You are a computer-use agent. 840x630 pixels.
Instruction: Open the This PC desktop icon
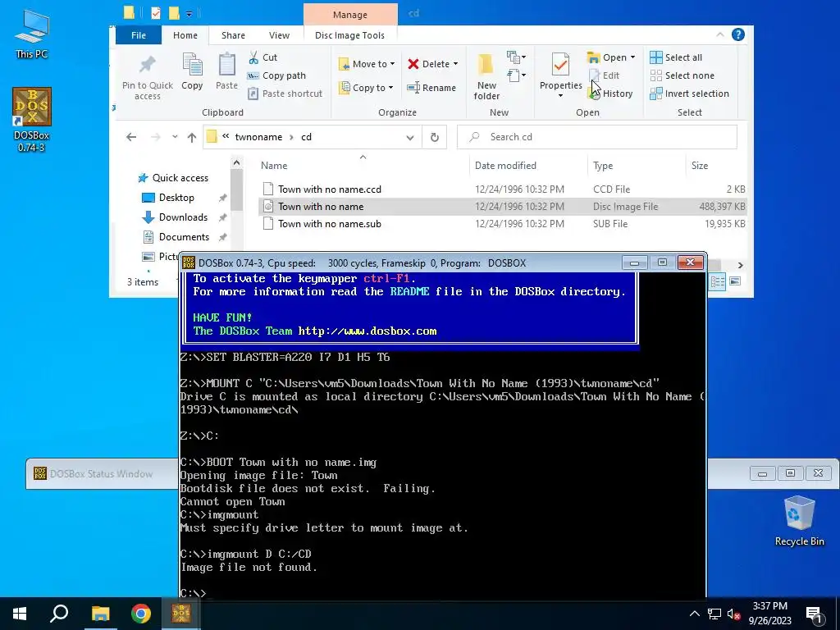(32, 34)
